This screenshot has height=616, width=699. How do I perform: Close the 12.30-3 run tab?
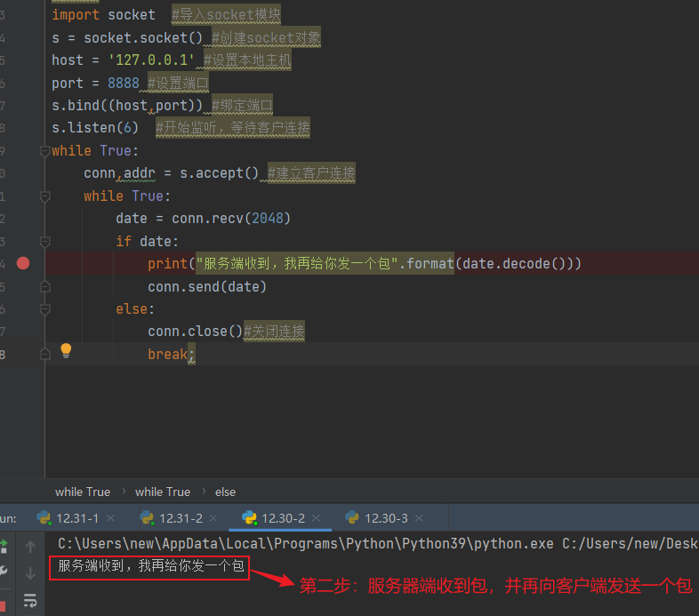click(x=419, y=518)
